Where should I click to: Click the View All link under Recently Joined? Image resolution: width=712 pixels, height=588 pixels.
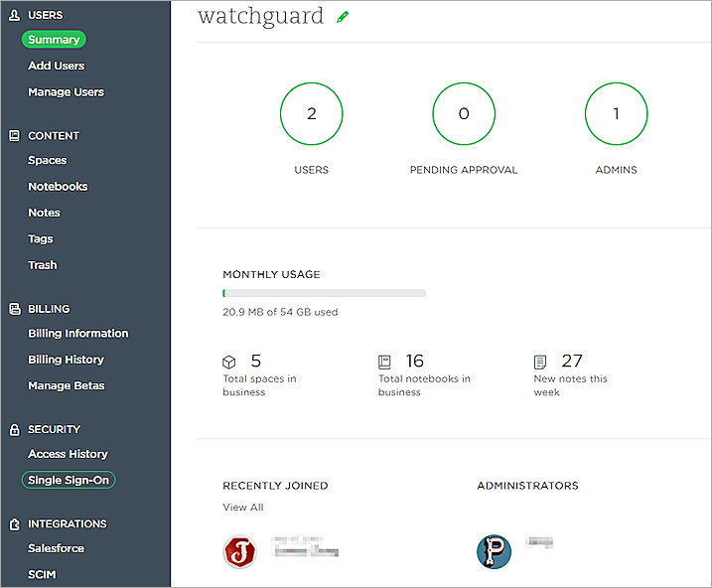point(243,508)
